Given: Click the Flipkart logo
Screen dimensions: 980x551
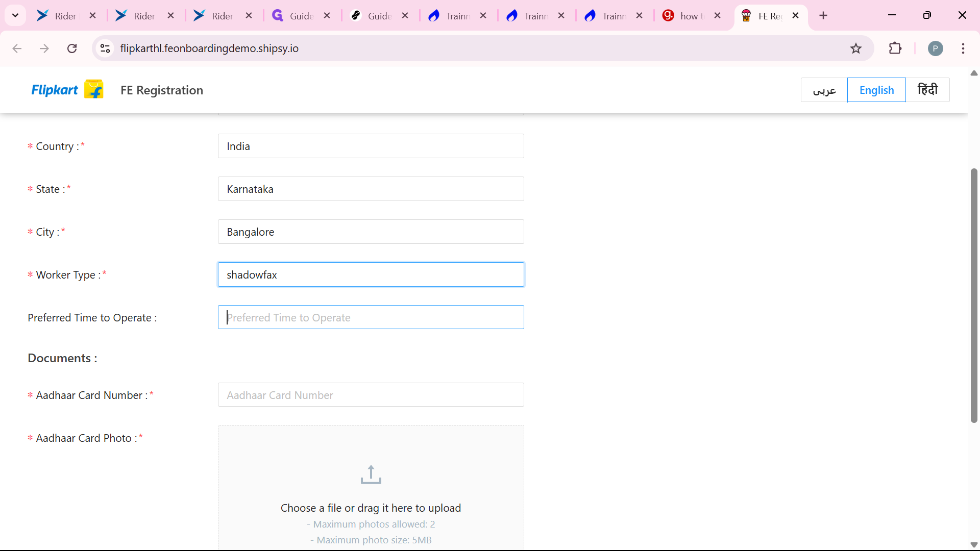Looking at the screenshot, I should point(67,90).
